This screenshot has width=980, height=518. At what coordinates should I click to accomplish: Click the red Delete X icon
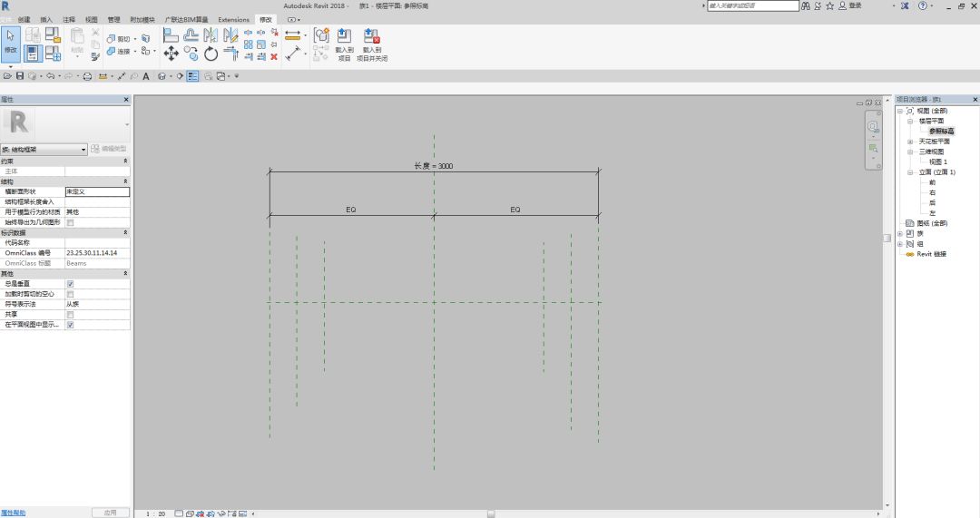[274, 57]
